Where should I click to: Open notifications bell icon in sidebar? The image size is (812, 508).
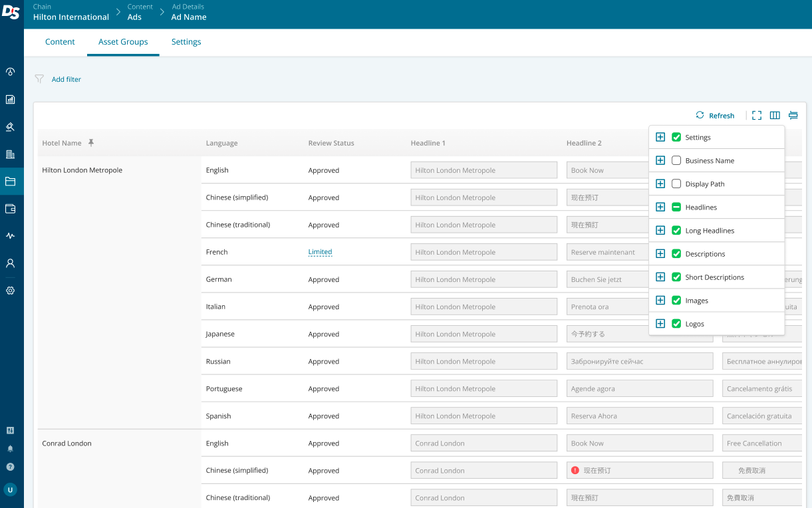coord(10,449)
